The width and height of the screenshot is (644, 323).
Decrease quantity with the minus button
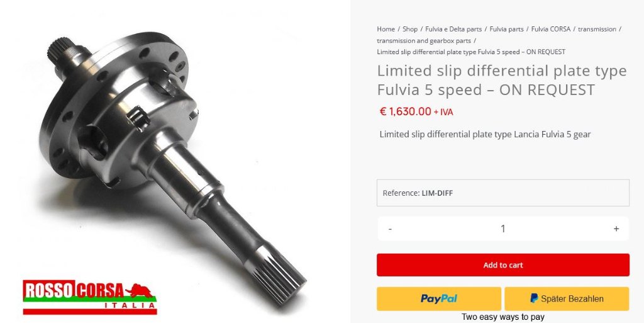point(390,229)
